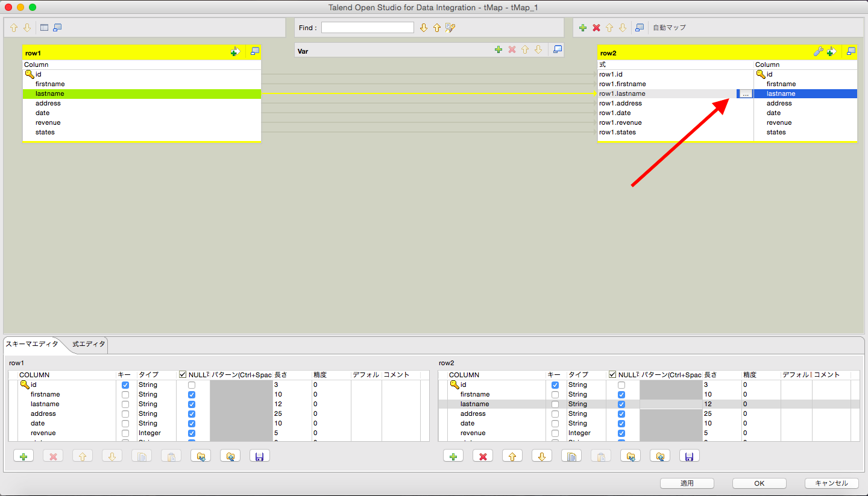Select the スキーマエディタ tab

(x=33, y=345)
